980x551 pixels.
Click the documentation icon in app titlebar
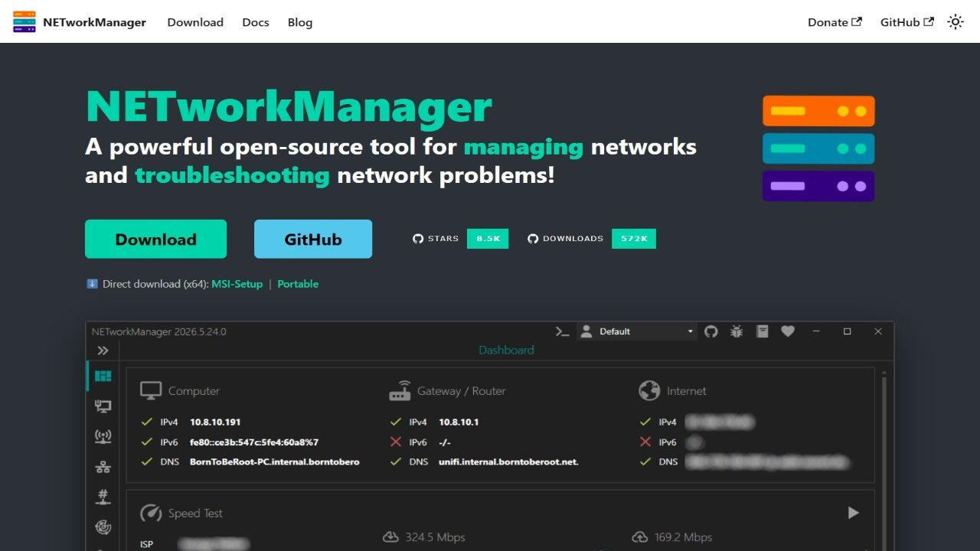(762, 331)
